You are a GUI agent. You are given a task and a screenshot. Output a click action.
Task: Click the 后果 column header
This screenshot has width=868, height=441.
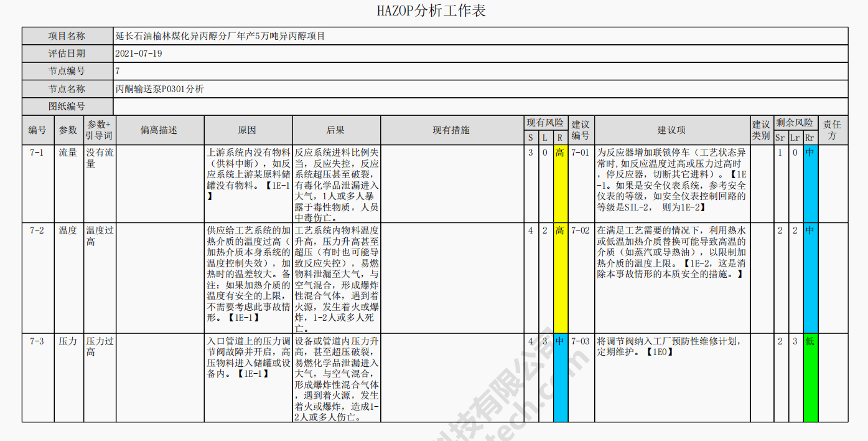tap(337, 130)
